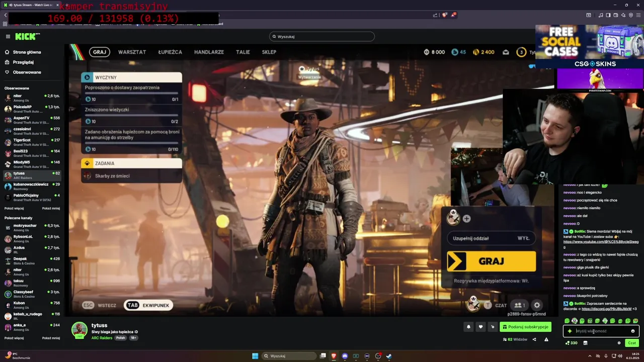Open niter channel in Obserwowane list
Image resolution: width=644 pixels, height=362 pixels.
[32, 98]
